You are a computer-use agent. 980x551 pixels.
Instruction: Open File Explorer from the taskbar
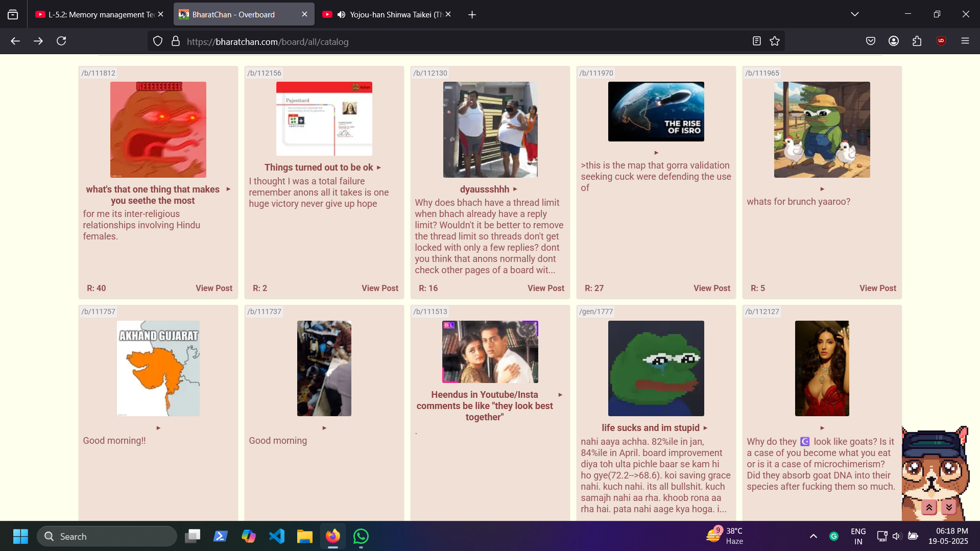coord(305,536)
